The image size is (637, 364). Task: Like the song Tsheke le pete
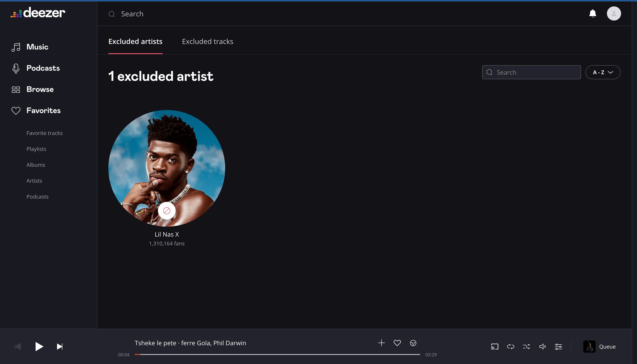397,343
